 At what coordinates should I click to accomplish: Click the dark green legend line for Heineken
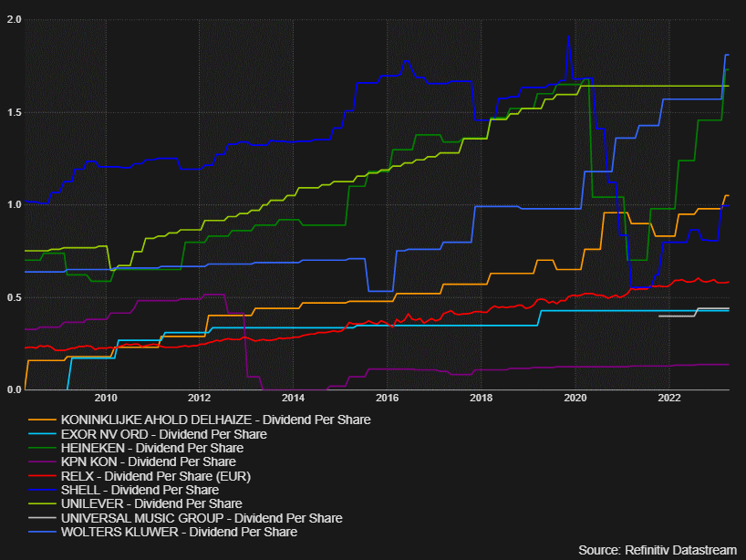pos(42,448)
